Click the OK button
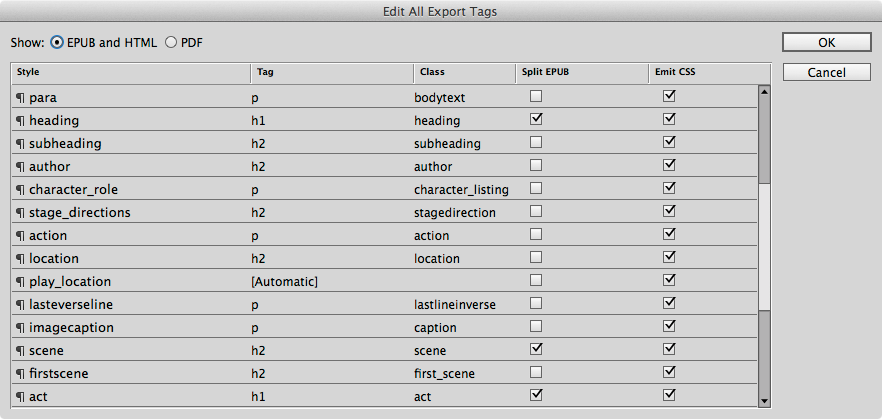 (826, 42)
